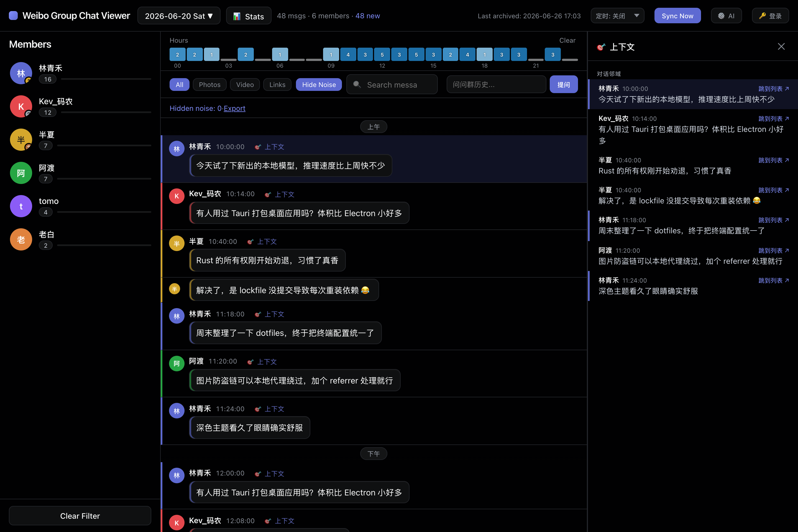Click Clear link above hours
Screen dimensions: 798x532
coord(567,40)
